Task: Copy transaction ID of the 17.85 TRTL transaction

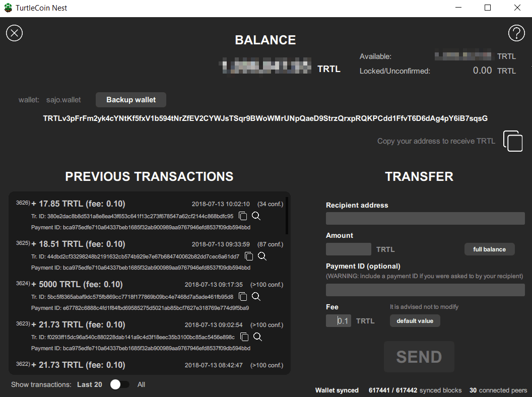Action: tap(243, 216)
